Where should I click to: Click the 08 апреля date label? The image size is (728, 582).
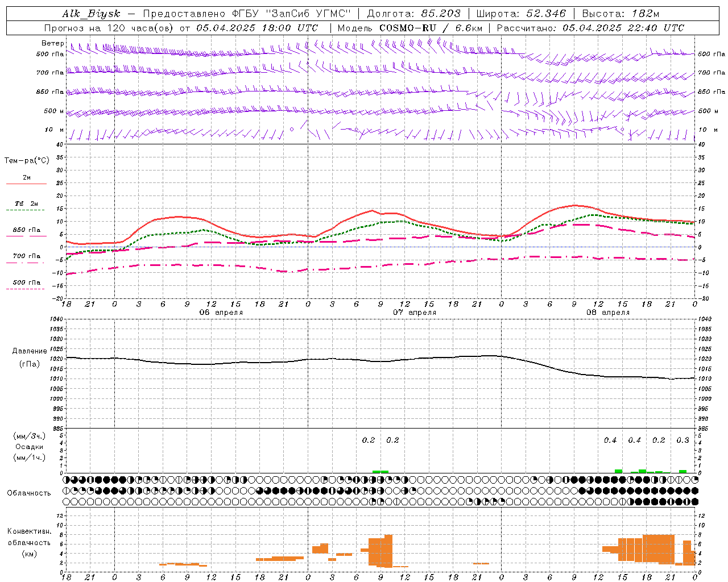[608, 313]
